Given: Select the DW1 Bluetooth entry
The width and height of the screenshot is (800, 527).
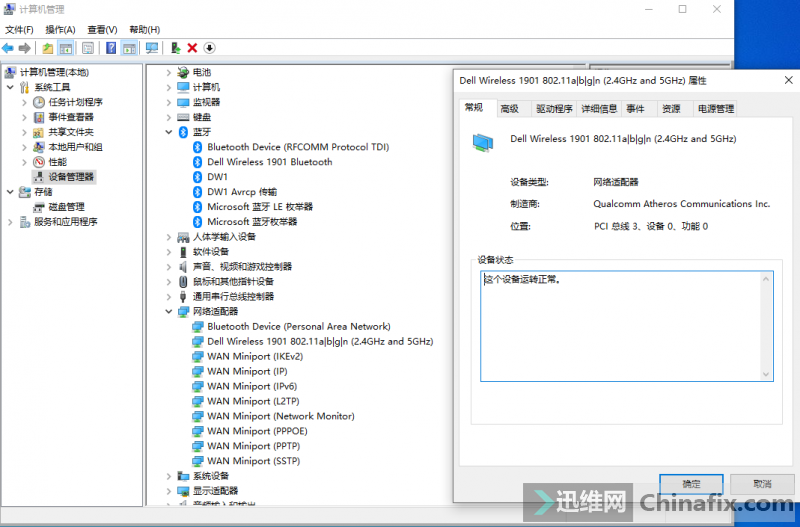Looking at the screenshot, I should [217, 177].
